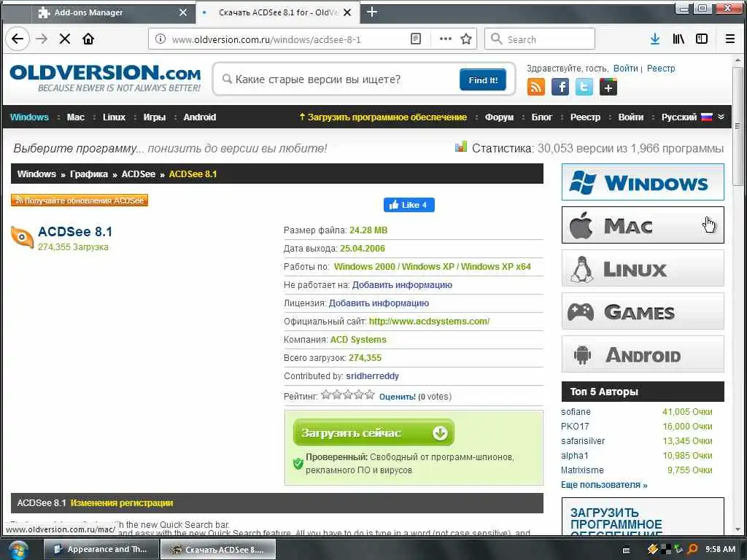Rate the program with the first star
This screenshot has height=560, width=747.
click(326, 394)
